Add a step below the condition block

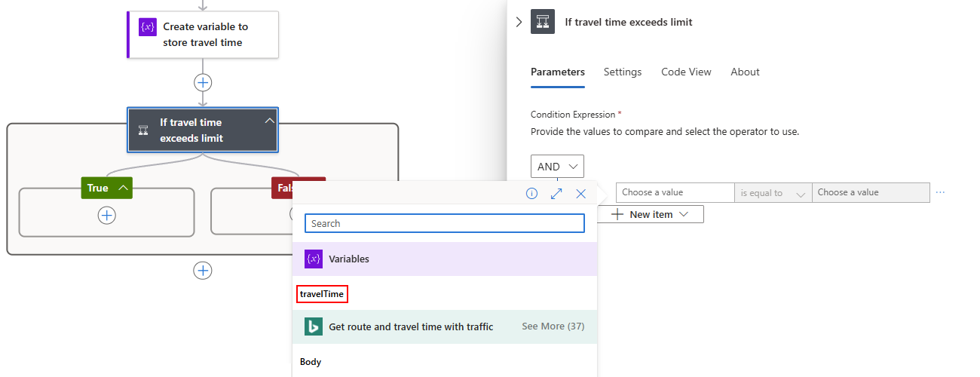point(203,271)
